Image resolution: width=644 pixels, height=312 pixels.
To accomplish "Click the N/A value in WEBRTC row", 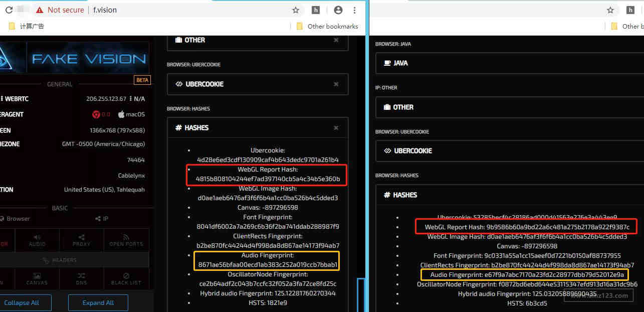I will pos(139,99).
